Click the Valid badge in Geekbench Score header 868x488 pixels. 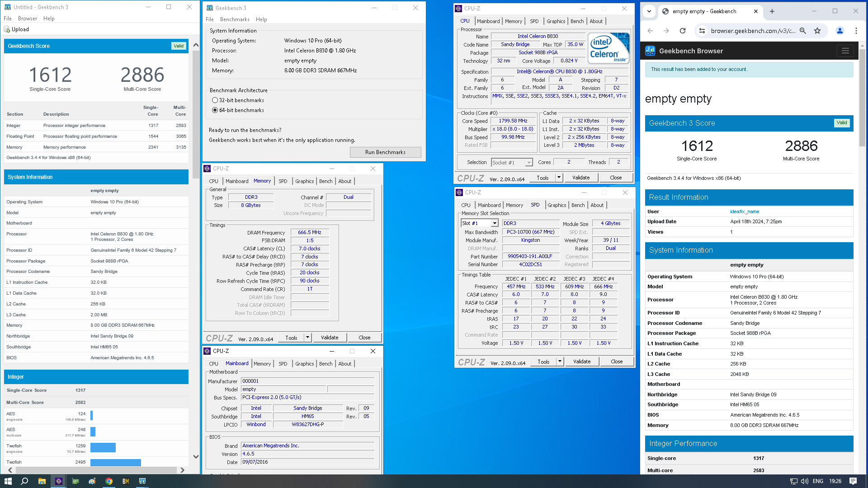click(179, 46)
